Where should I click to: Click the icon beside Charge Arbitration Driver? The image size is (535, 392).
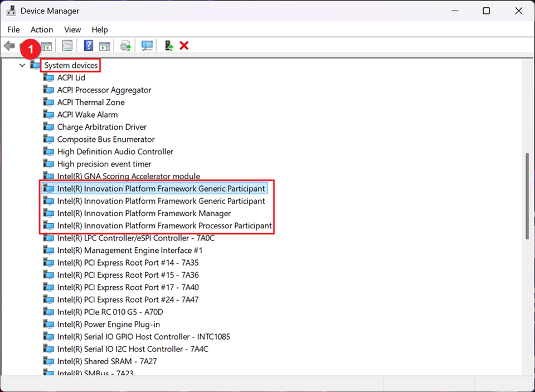click(x=49, y=127)
